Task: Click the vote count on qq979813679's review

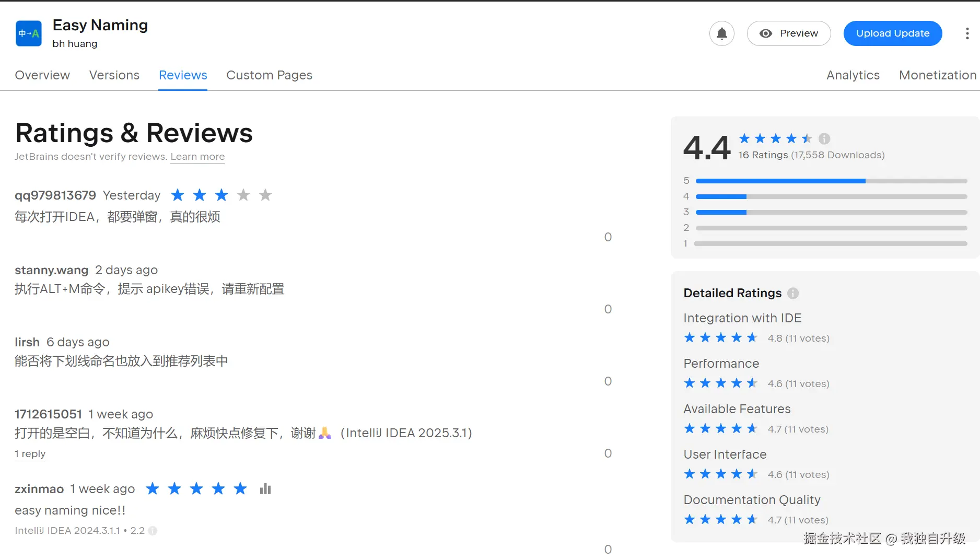Action: point(608,237)
